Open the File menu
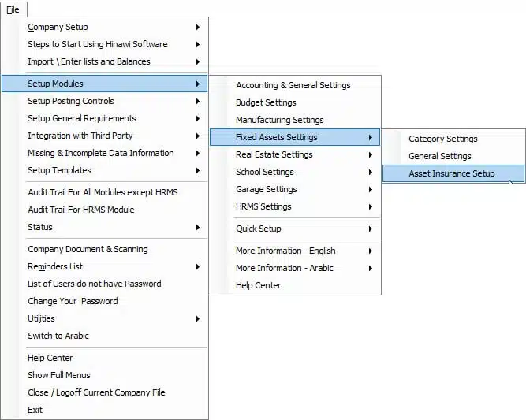The image size is (526, 420). [x=13, y=9]
